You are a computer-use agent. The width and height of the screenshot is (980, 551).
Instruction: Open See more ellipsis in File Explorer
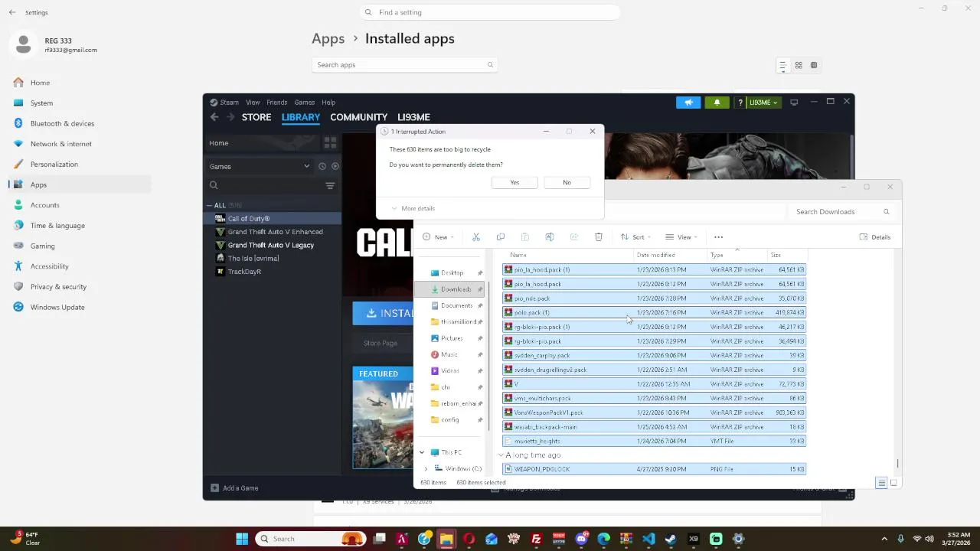coord(718,237)
